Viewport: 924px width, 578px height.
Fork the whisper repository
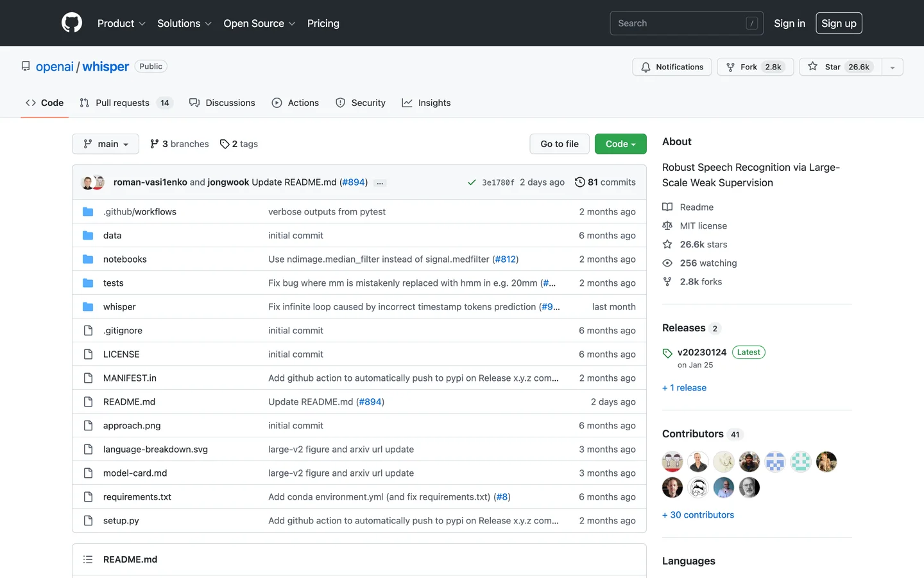pos(755,67)
